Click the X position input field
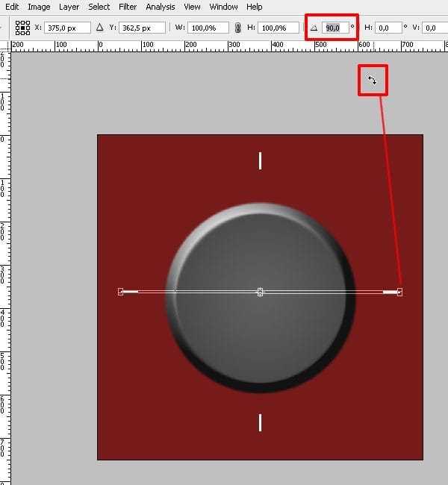 [x=66, y=28]
